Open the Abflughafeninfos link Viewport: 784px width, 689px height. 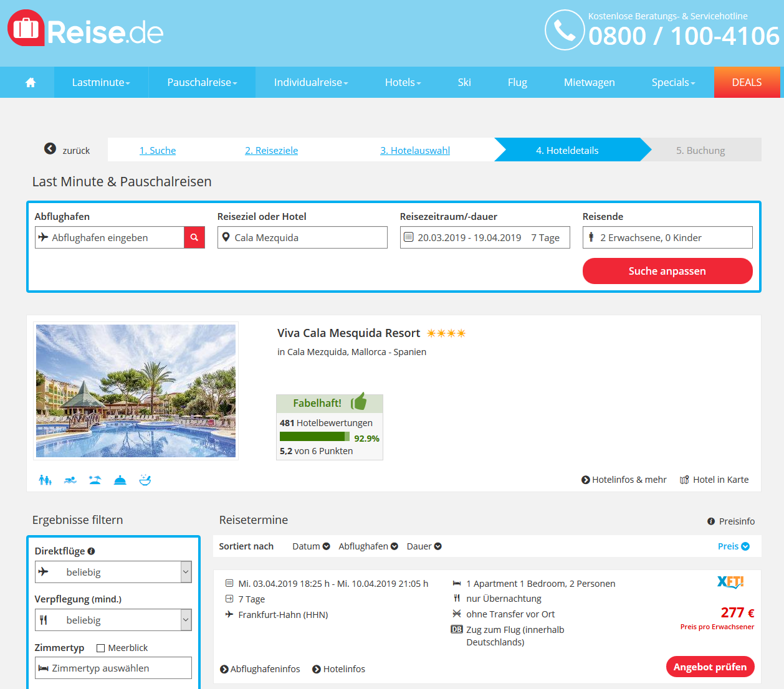click(260, 669)
